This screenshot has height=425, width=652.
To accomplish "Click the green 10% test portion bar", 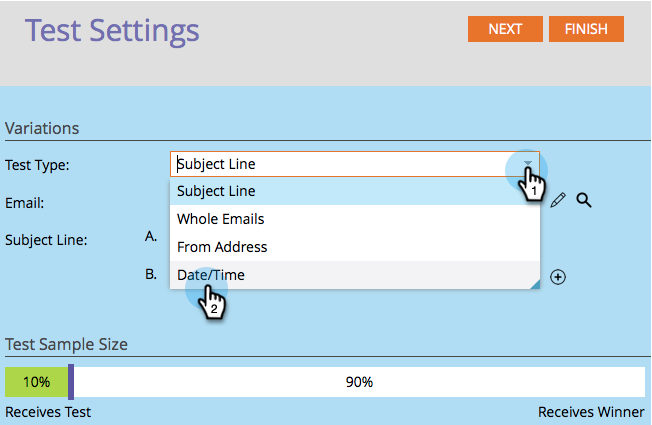I will coord(36,382).
